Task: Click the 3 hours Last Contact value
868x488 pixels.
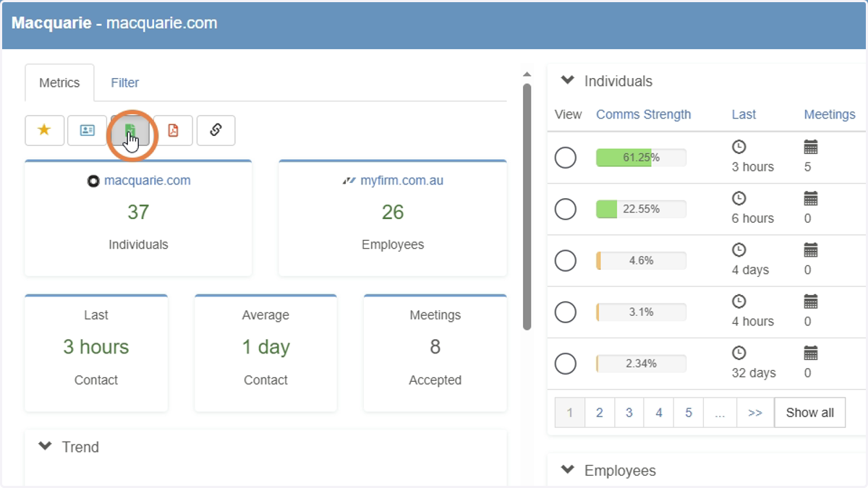Action: tap(96, 347)
